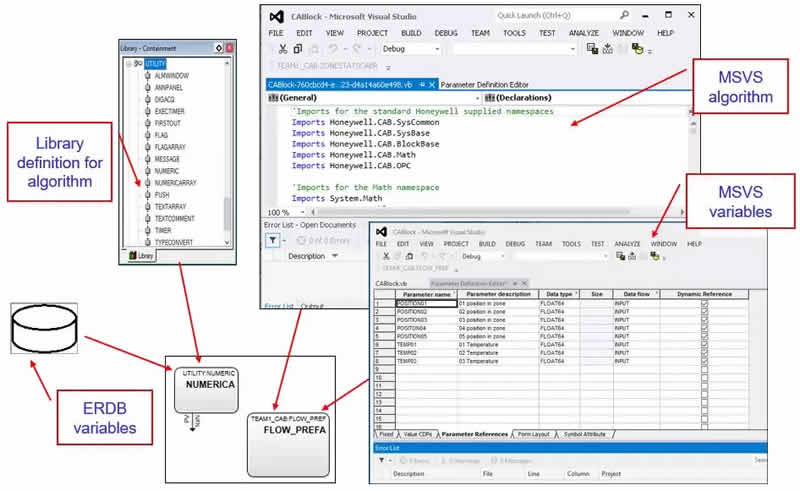Sort by the Data flow column header
800x491 pixels.
(x=637, y=294)
